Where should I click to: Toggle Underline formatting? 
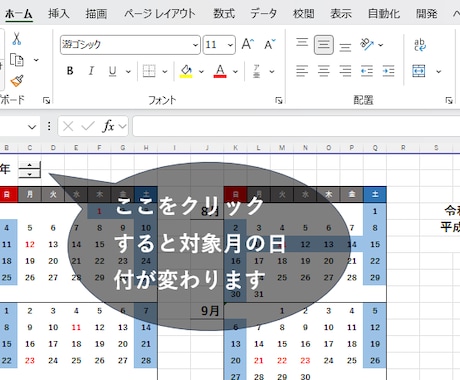112,71
